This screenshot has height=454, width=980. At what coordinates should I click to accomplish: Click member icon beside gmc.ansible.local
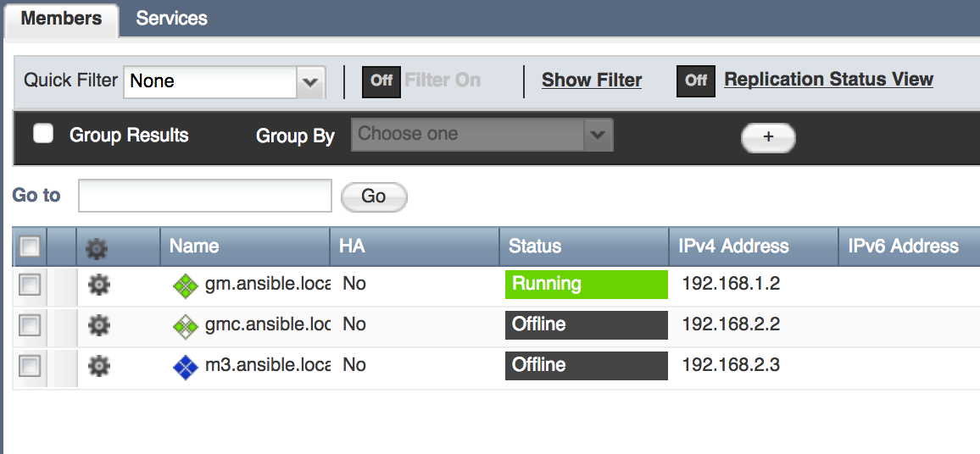point(185,326)
